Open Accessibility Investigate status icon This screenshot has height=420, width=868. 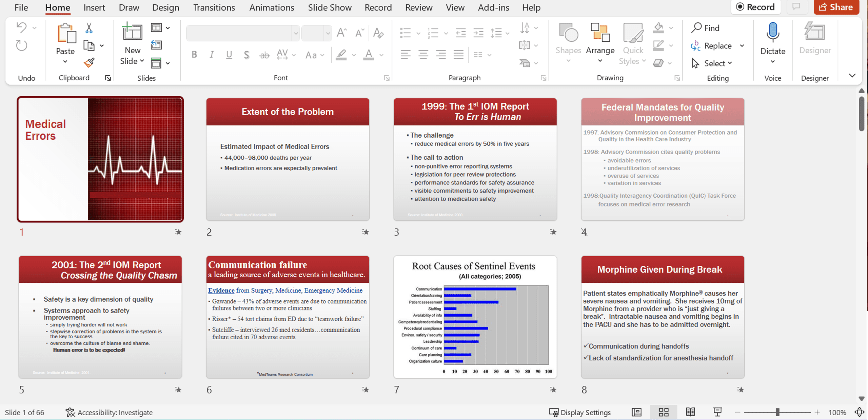point(70,412)
